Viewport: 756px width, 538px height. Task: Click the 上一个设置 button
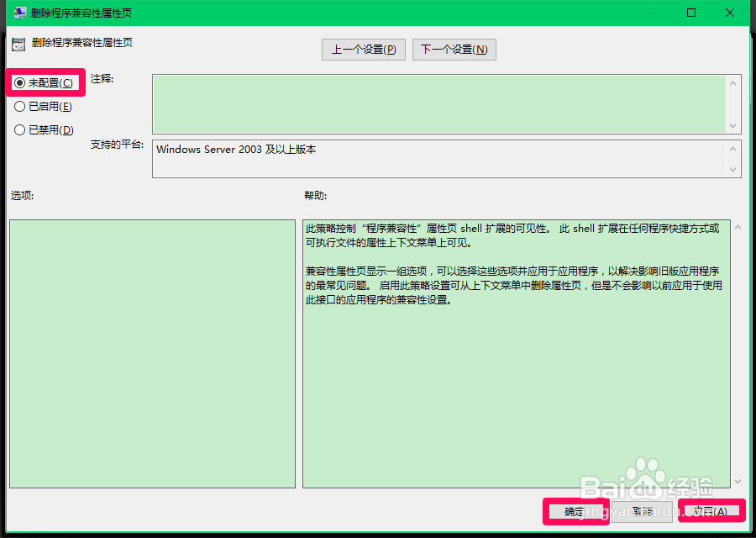[363, 49]
